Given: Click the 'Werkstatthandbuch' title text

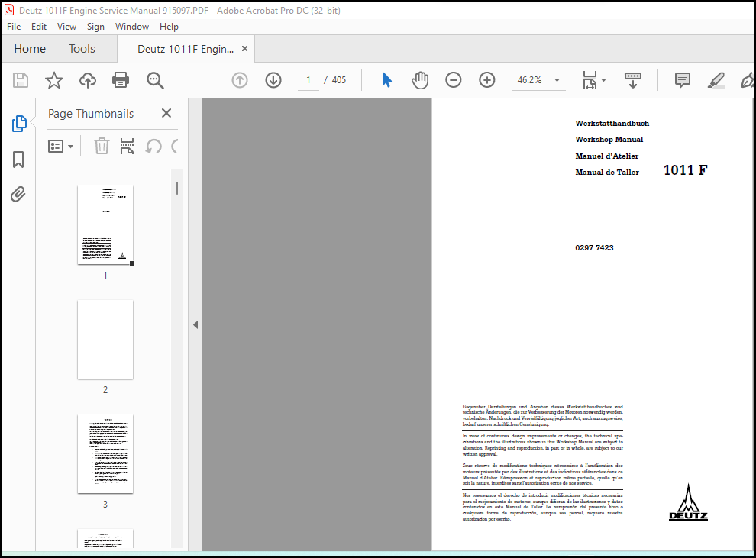Looking at the screenshot, I should point(612,124).
